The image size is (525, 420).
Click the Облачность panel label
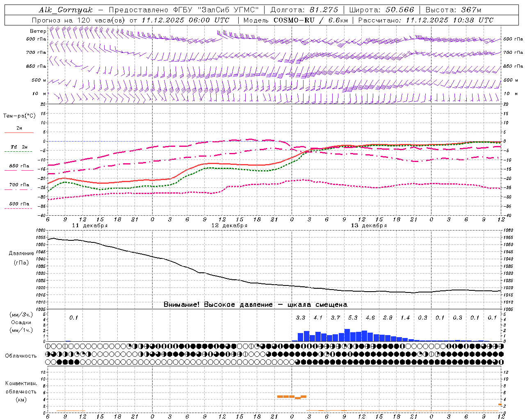tap(21, 356)
